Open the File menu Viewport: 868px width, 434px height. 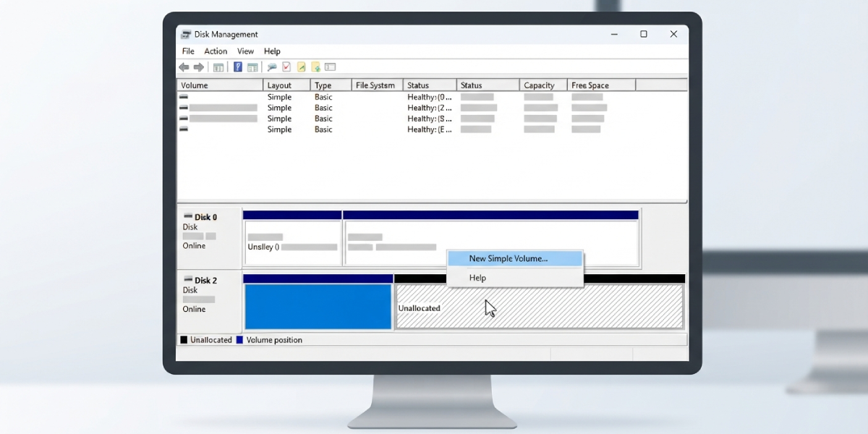(188, 51)
